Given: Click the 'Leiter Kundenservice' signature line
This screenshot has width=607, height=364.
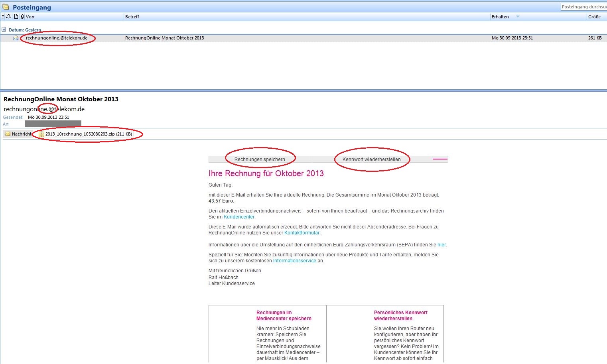Looking at the screenshot, I should pyautogui.click(x=232, y=283).
